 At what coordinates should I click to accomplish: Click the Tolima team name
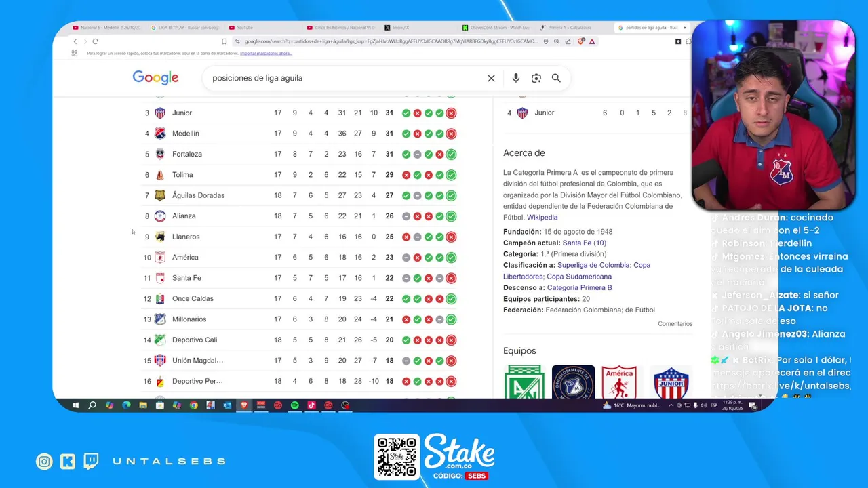pos(182,175)
